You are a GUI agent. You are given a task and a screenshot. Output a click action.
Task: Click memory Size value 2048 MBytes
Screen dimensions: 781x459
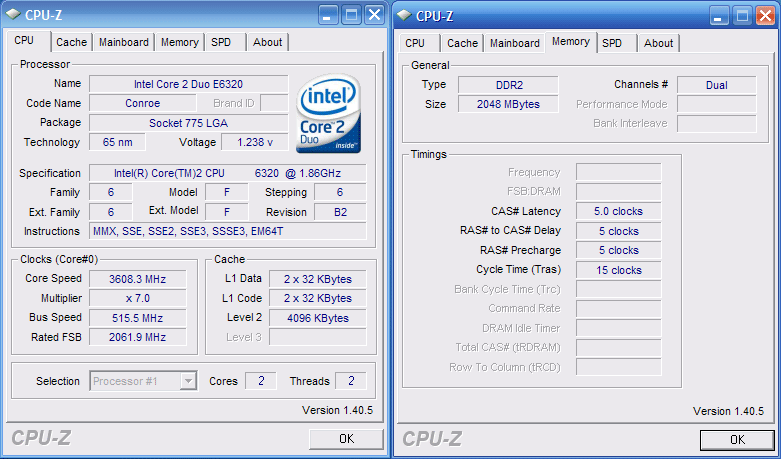pyautogui.click(x=509, y=104)
